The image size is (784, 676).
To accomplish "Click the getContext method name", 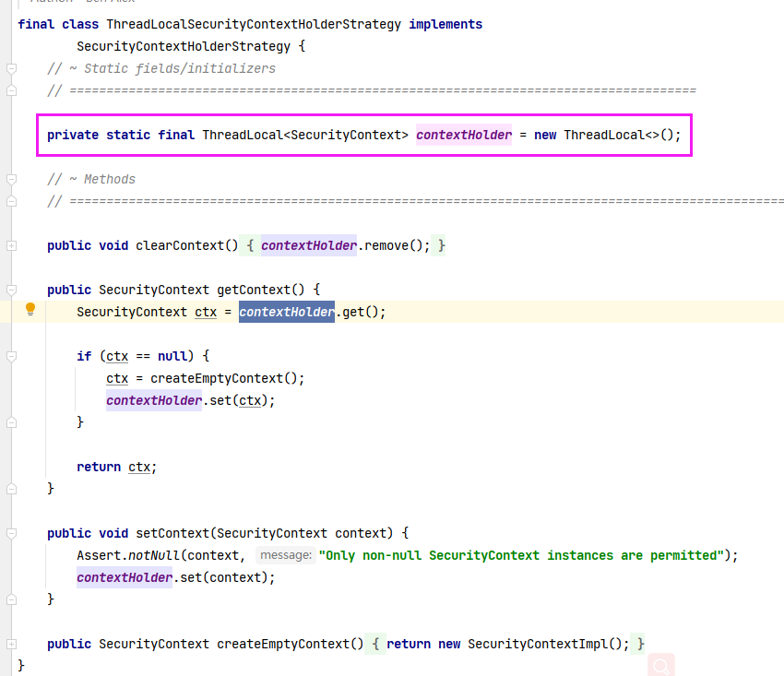I will [254, 290].
